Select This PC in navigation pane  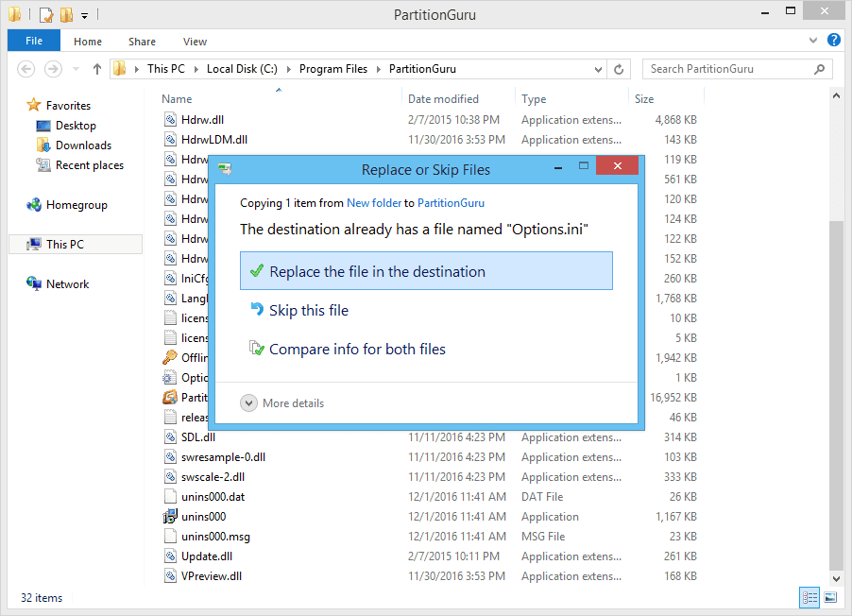click(76, 244)
